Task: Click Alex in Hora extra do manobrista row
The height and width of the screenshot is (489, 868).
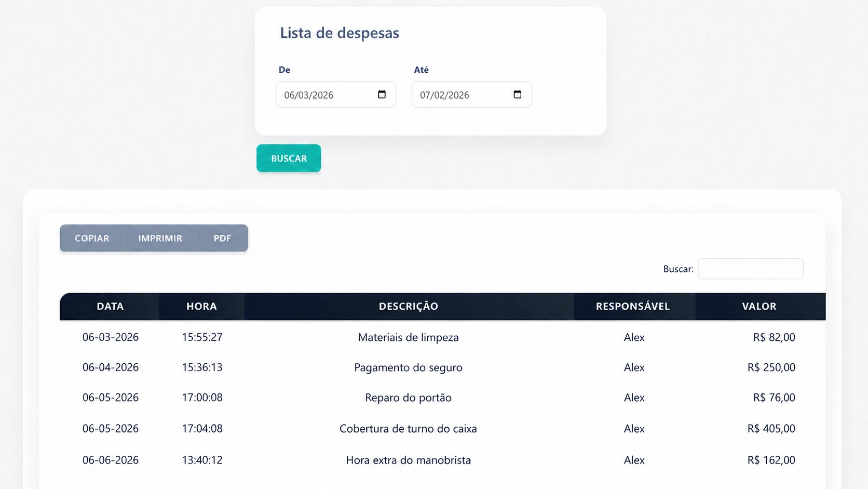Action: [x=634, y=460]
